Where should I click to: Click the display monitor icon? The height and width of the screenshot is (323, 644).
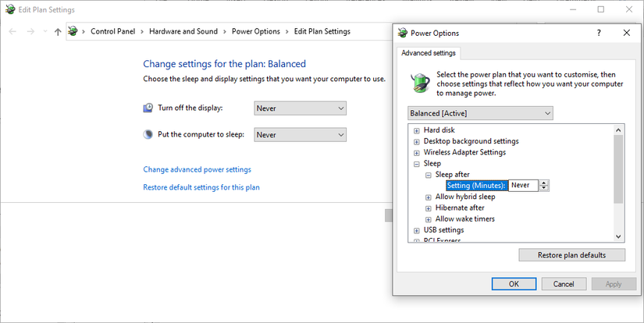point(148,108)
